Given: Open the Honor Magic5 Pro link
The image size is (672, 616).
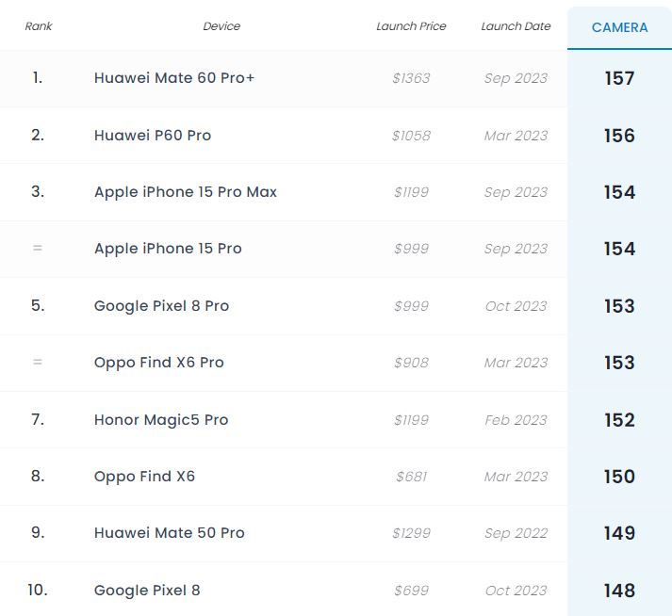Looking at the screenshot, I should pos(161,420).
